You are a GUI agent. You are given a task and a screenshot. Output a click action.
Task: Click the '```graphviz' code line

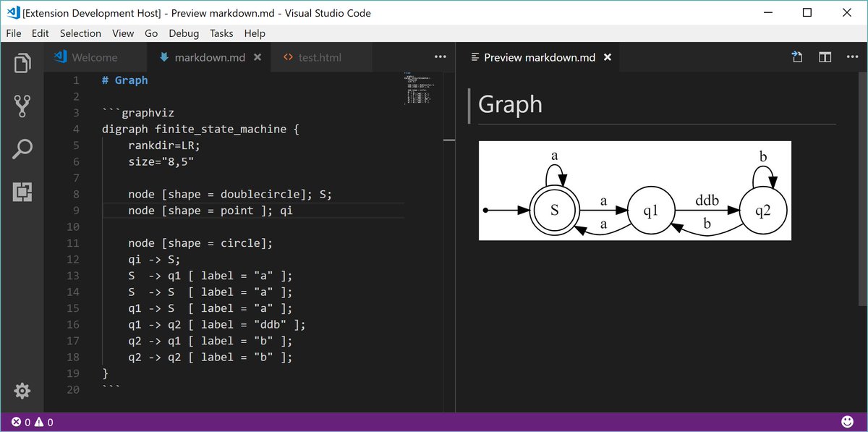(138, 113)
